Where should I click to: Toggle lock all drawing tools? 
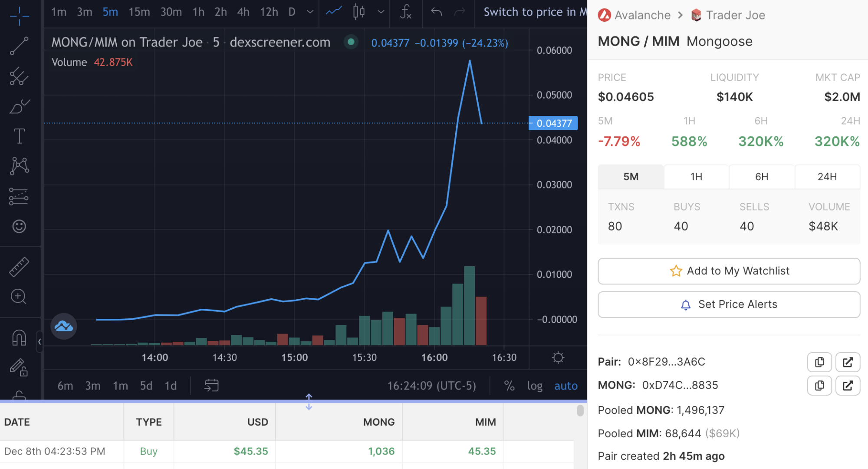(x=19, y=367)
